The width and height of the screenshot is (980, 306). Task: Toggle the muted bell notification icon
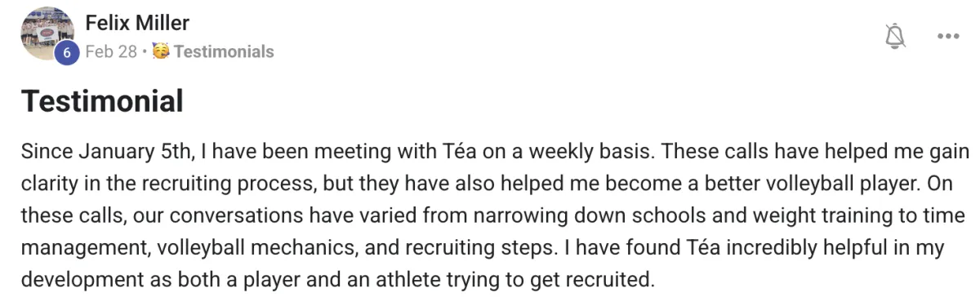(x=896, y=36)
